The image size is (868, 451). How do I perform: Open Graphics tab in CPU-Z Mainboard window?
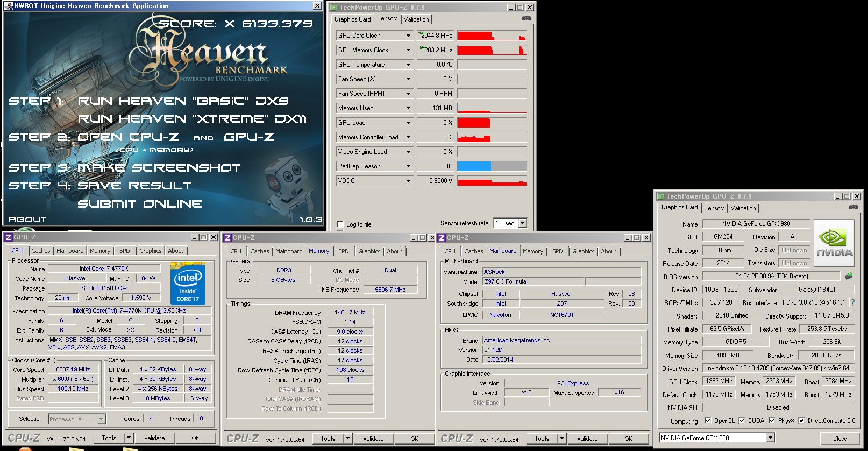point(584,251)
